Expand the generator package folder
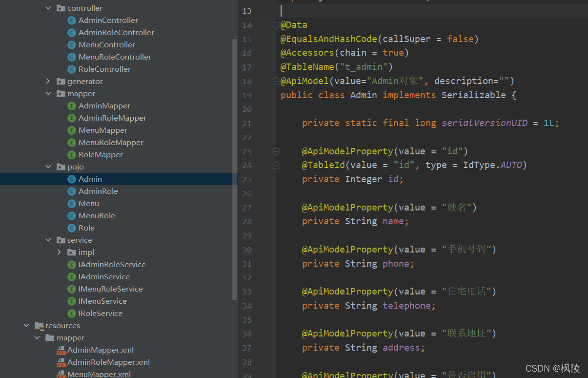 coord(48,81)
